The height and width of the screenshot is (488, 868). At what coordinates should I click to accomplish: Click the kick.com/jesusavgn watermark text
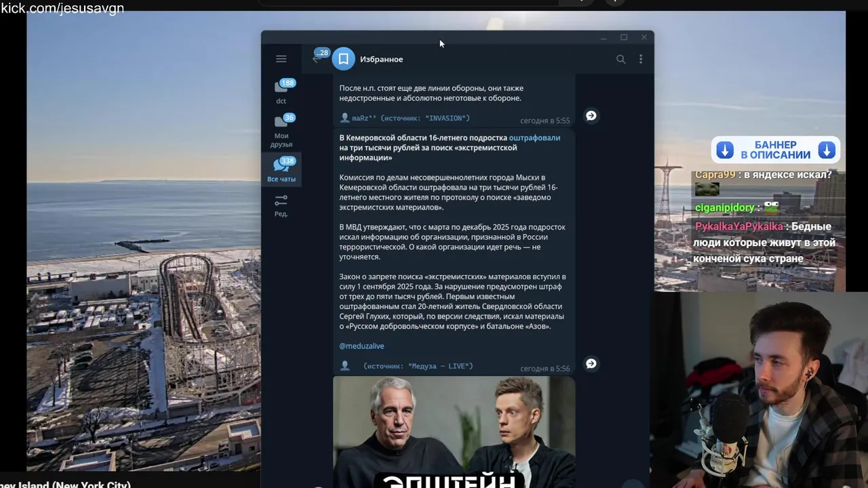pos(62,8)
